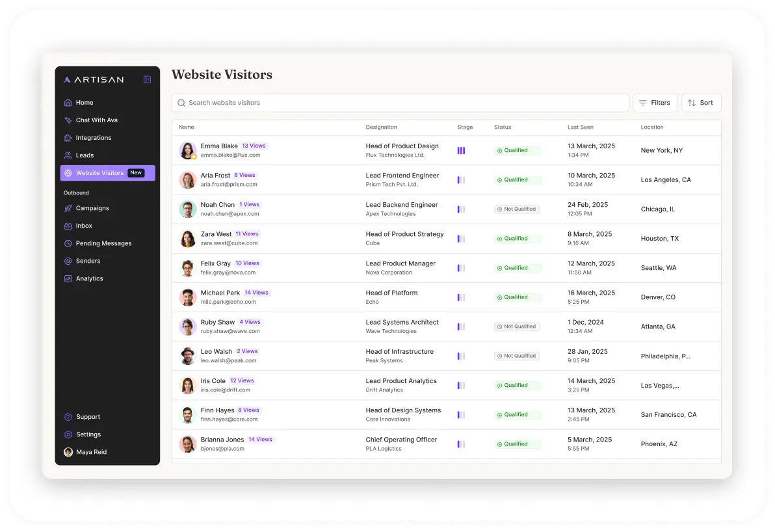The height and width of the screenshot is (532, 775).
Task: Open the Support page link
Action: click(88, 417)
